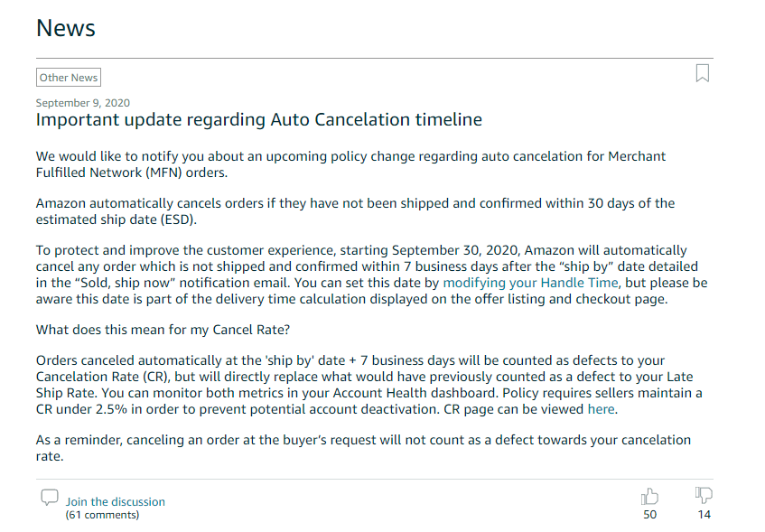
Task: Follow the 'here' link to CR page
Action: 601,409
